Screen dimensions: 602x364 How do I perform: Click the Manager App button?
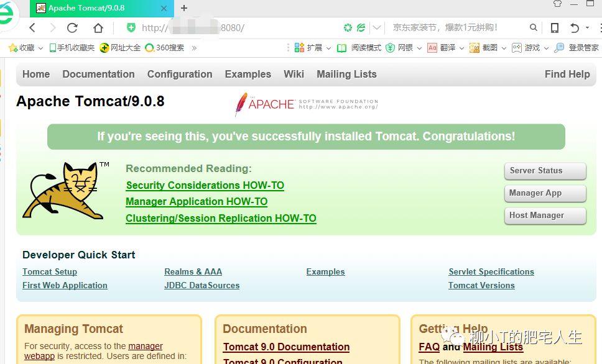click(x=545, y=193)
